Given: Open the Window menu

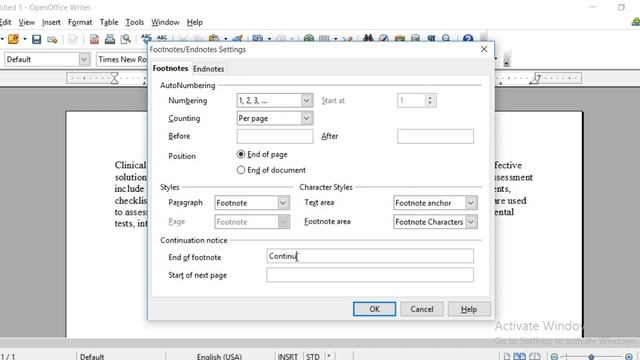Looking at the screenshot, I should 165,22.
